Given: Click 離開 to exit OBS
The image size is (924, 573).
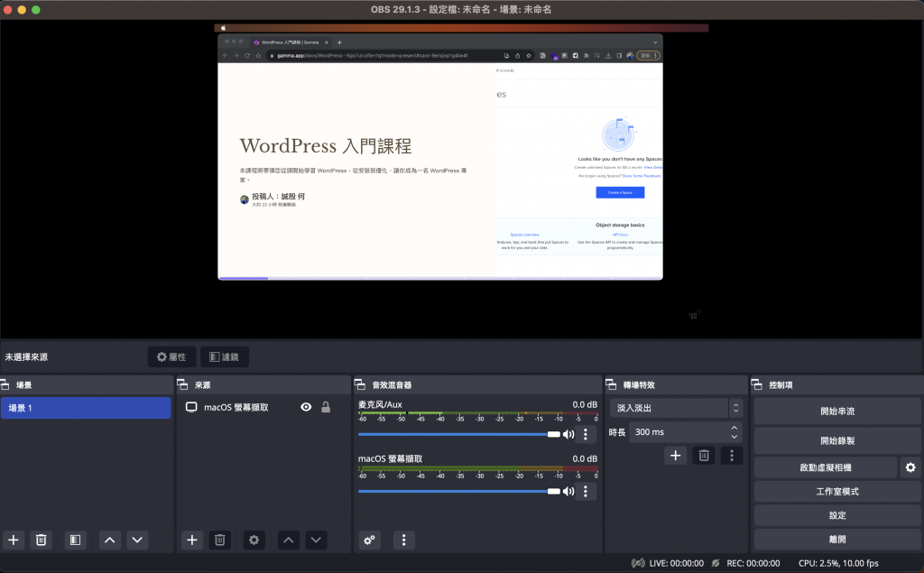Looking at the screenshot, I should tap(837, 540).
